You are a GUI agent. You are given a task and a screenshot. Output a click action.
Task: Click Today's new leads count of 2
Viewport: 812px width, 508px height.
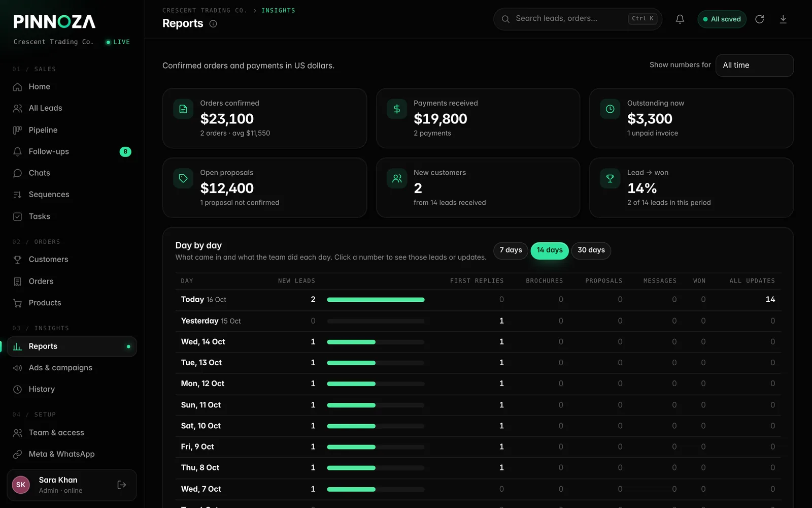click(x=313, y=300)
